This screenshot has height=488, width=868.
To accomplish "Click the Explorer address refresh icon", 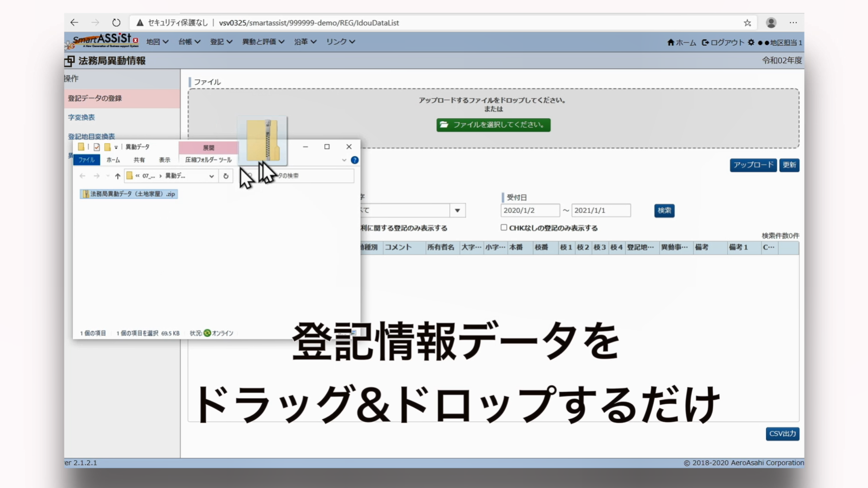I will 226,176.
